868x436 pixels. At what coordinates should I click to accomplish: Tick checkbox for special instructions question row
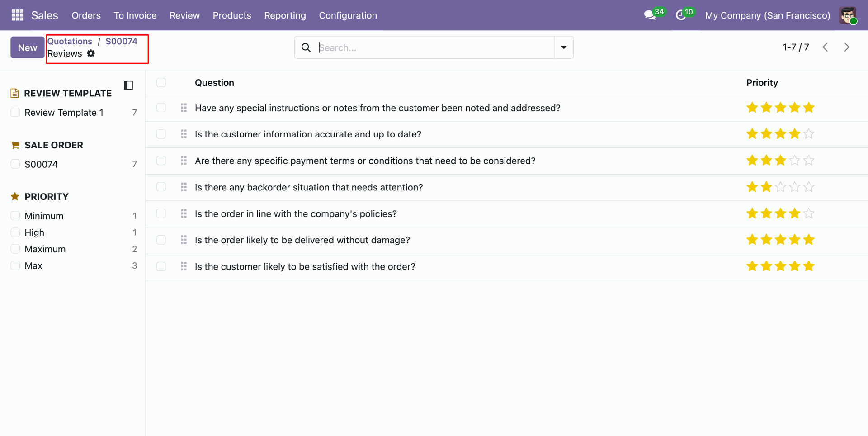point(161,108)
